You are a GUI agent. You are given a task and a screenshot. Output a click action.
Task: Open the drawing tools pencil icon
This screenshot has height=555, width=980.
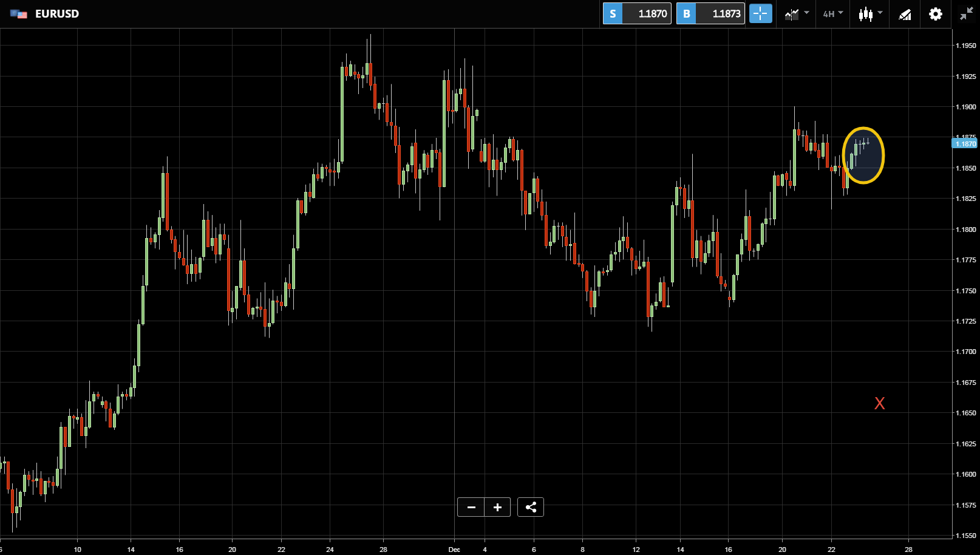pyautogui.click(x=905, y=14)
